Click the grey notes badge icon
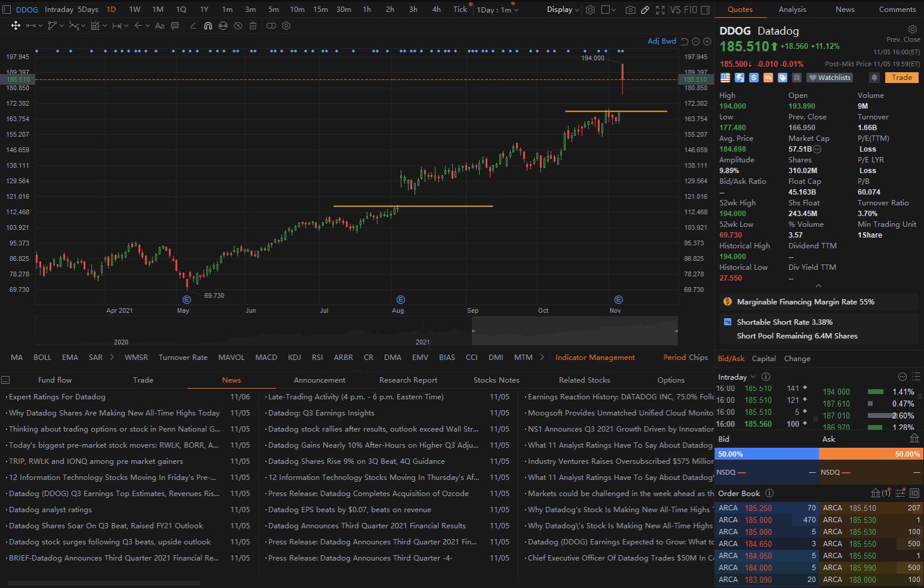Viewport: 924px width, 588px height. 797,78
